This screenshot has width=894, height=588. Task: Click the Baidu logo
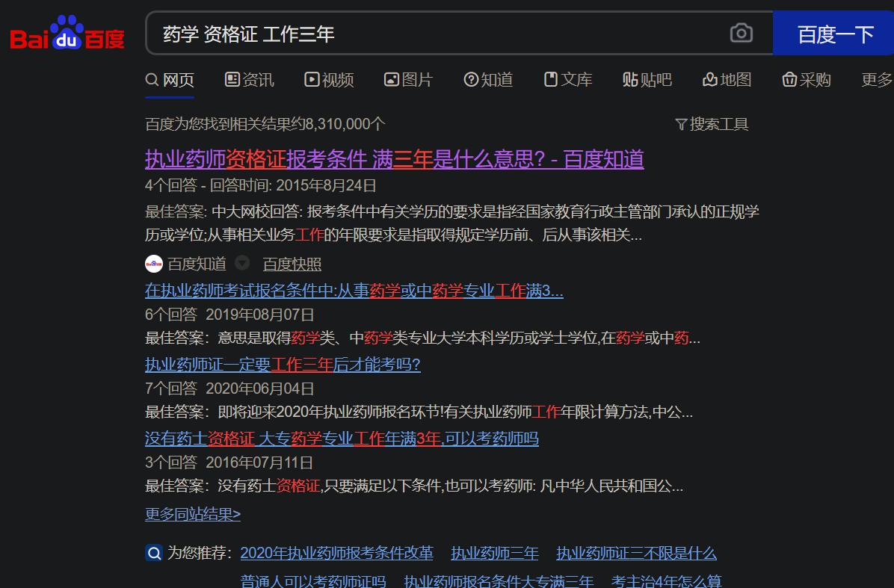point(67,33)
